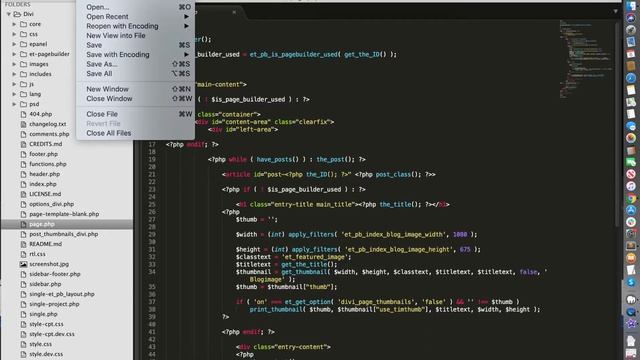
Task: Open README.md in the sidebar
Action: 46,244
